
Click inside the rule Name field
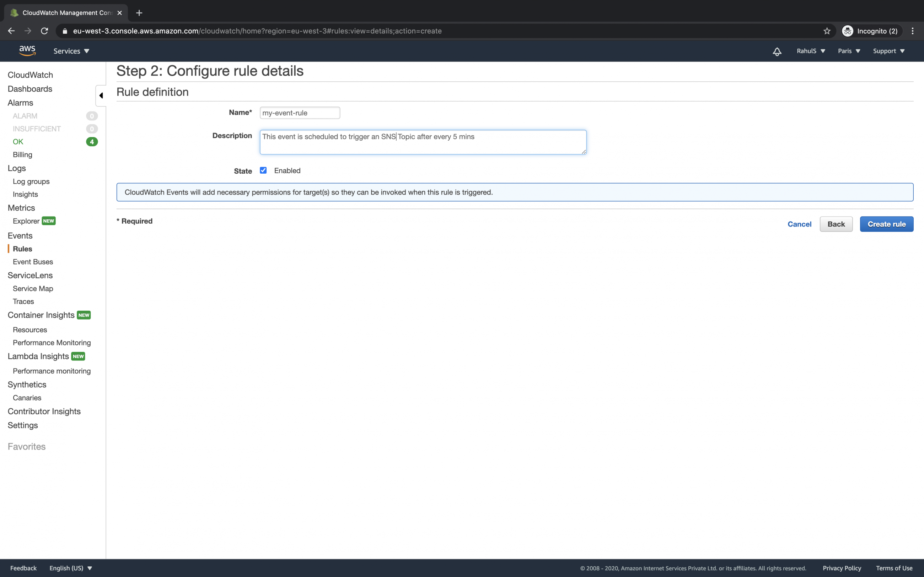pyautogui.click(x=299, y=113)
